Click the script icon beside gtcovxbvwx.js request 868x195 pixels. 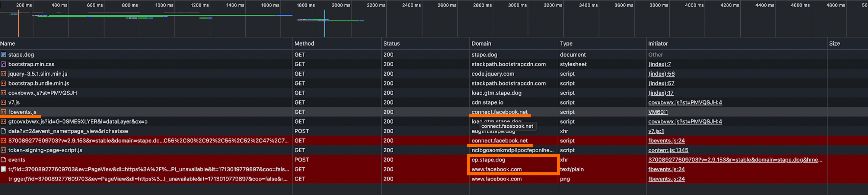[x=3, y=121]
